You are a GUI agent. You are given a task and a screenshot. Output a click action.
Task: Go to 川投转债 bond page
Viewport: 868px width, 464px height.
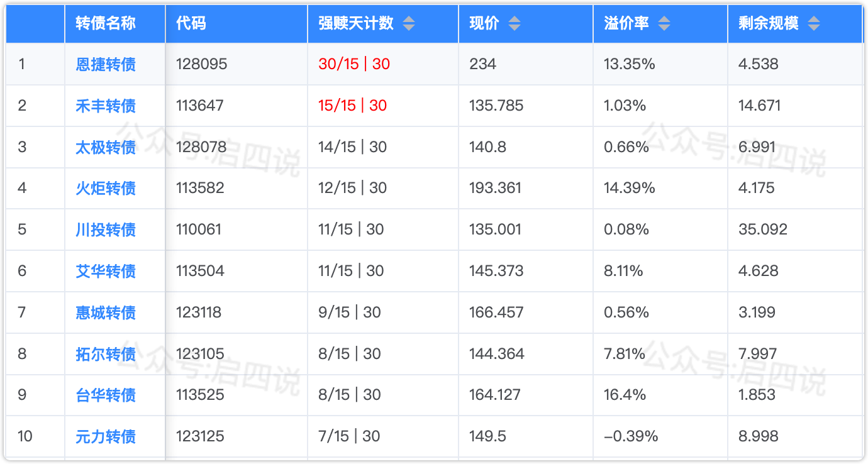[106, 229]
